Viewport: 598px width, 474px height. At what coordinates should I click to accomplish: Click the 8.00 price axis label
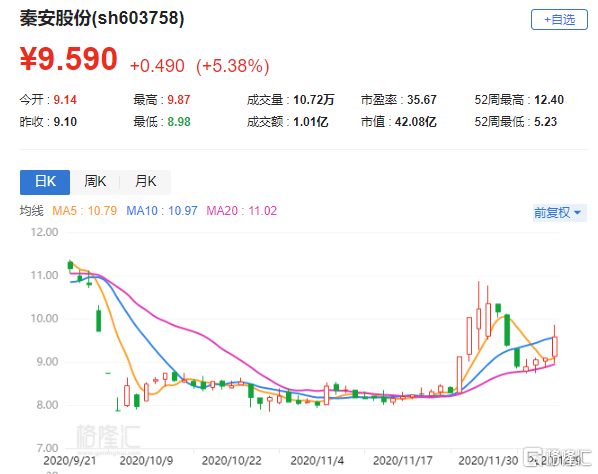[x=47, y=405]
